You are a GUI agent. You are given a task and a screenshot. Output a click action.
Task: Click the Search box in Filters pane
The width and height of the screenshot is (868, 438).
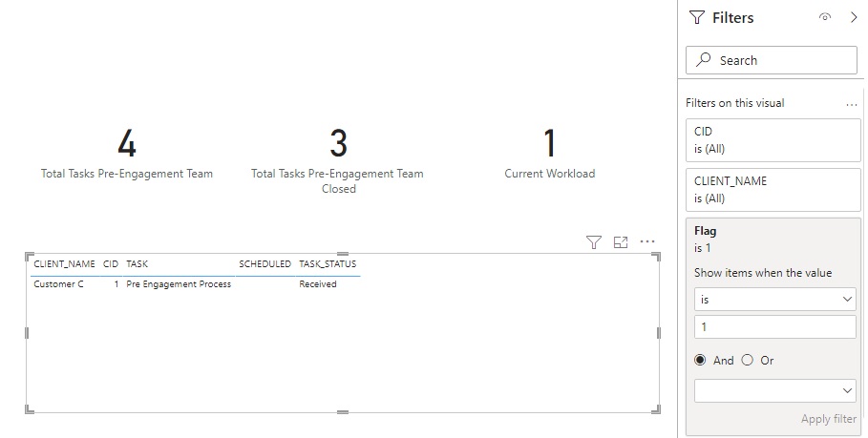pyautogui.click(x=772, y=60)
